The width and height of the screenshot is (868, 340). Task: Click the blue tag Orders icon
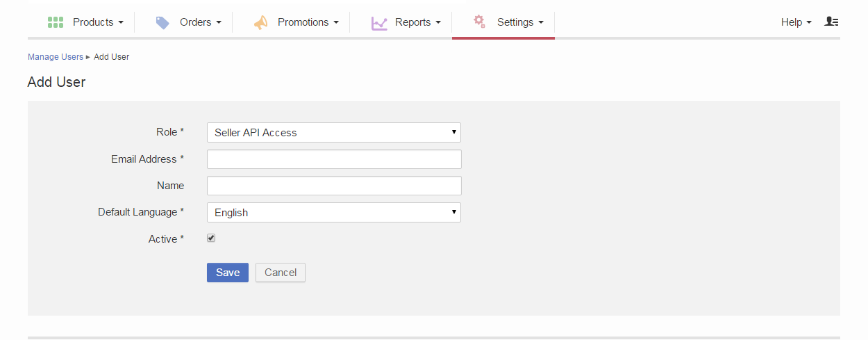point(162,23)
